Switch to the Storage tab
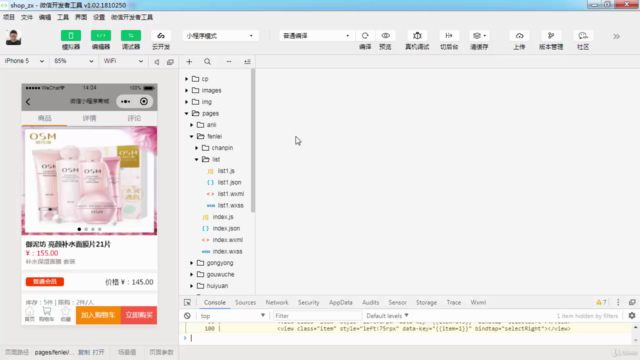Viewport: 640px width, 360px height. [426, 302]
